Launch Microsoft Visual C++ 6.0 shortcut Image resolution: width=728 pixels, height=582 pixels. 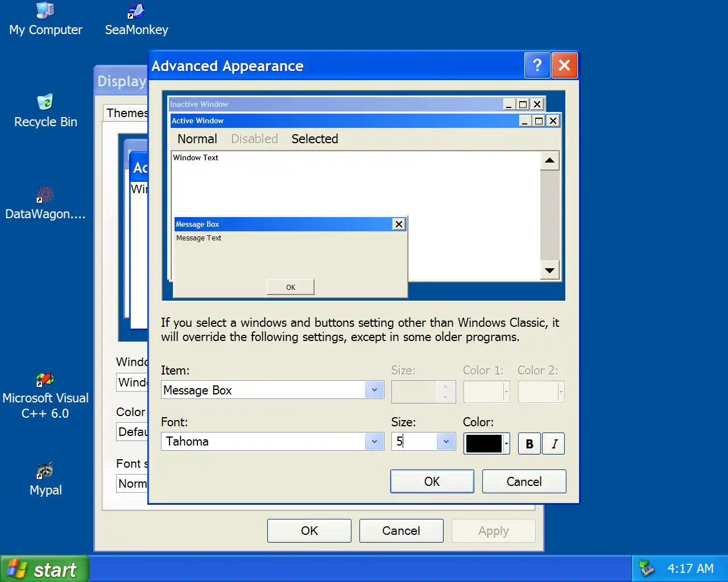coord(45,397)
